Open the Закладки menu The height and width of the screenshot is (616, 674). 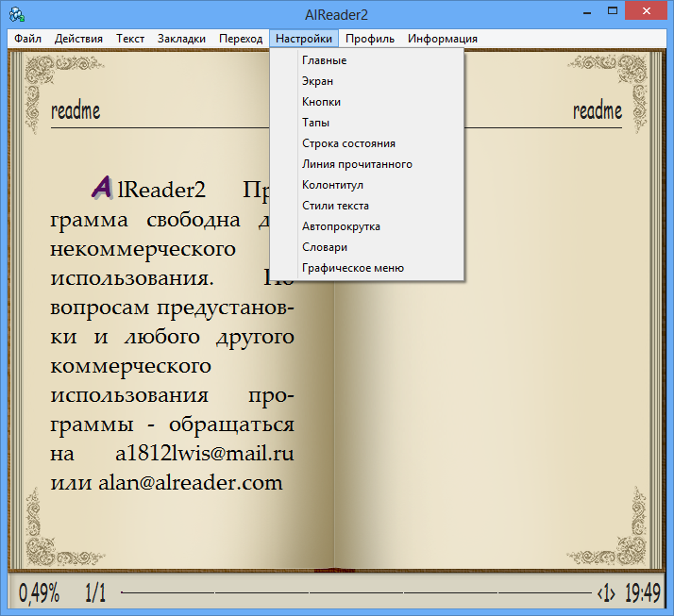click(x=181, y=39)
